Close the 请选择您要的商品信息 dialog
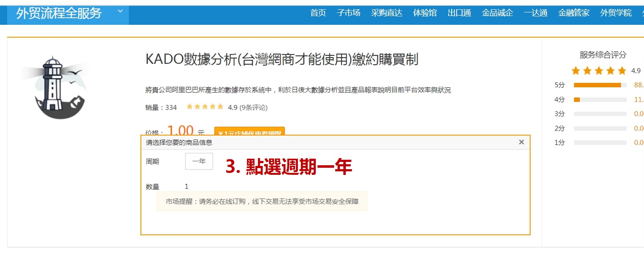 tap(521, 142)
